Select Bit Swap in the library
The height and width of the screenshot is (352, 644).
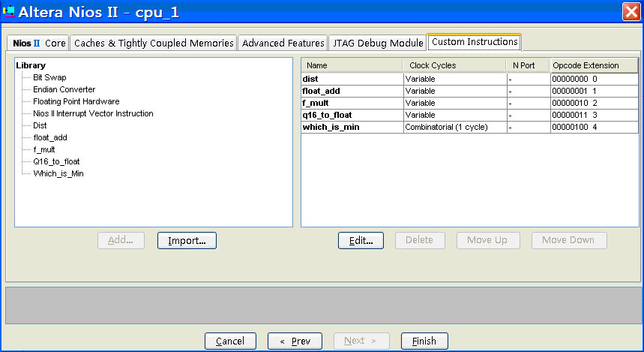pos(49,77)
